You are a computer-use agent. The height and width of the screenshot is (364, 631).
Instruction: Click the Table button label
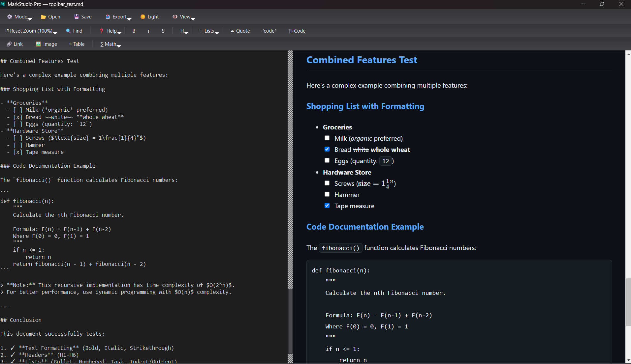(x=79, y=44)
